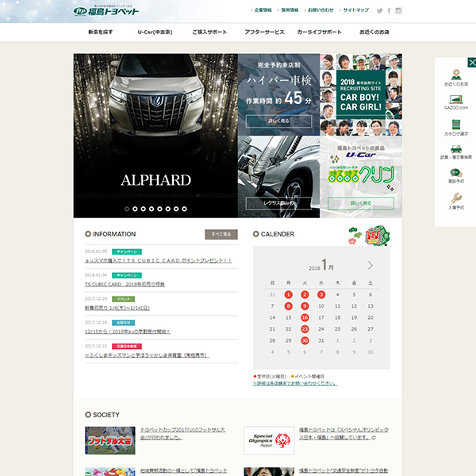Select January 30 on the calendar

click(305, 340)
